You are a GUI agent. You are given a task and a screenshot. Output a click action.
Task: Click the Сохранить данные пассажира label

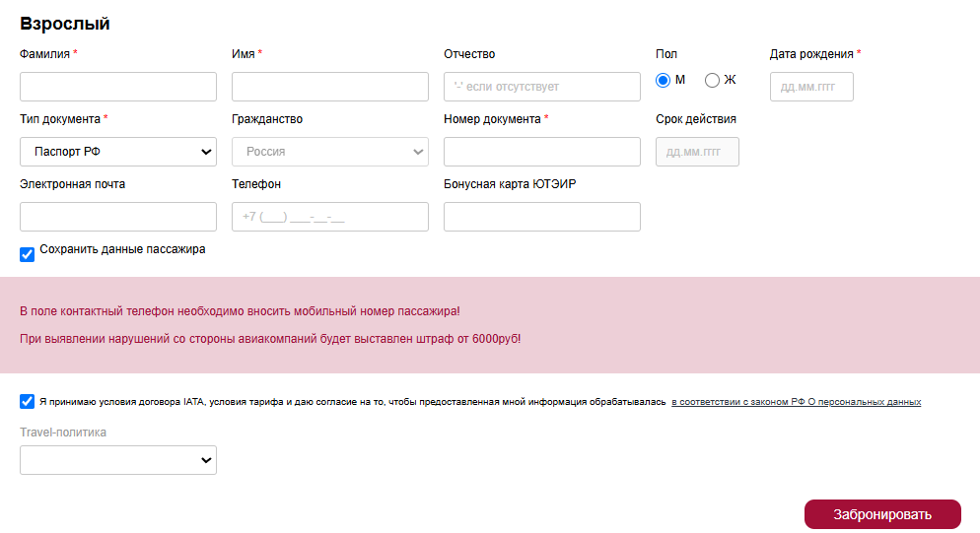click(x=122, y=249)
